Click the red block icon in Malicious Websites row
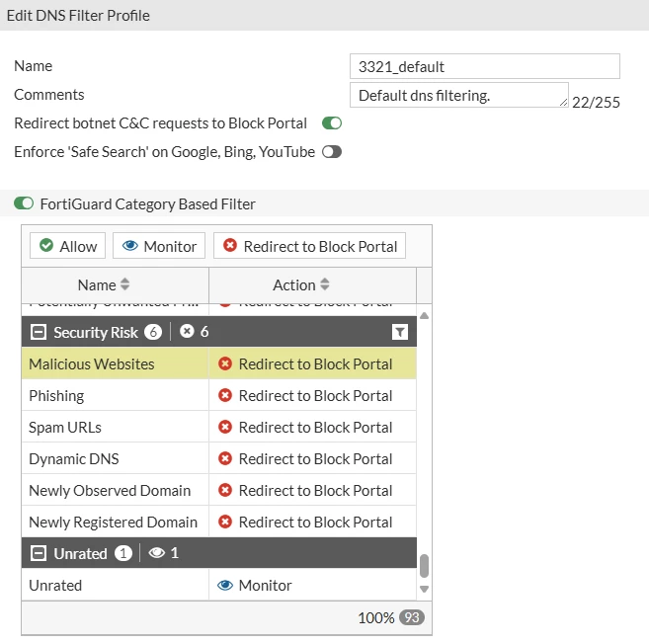 click(225, 363)
